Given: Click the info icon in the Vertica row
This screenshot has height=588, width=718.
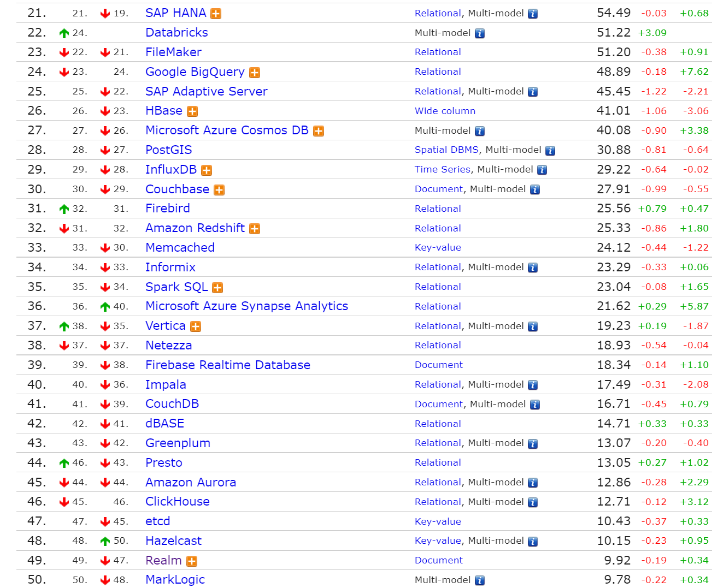Looking at the screenshot, I should tap(533, 326).
